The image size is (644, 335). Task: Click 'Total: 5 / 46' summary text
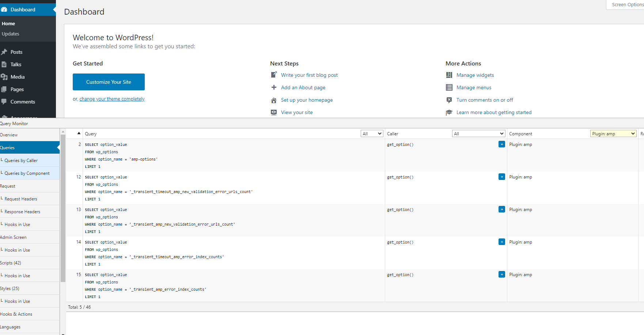pyautogui.click(x=79, y=307)
